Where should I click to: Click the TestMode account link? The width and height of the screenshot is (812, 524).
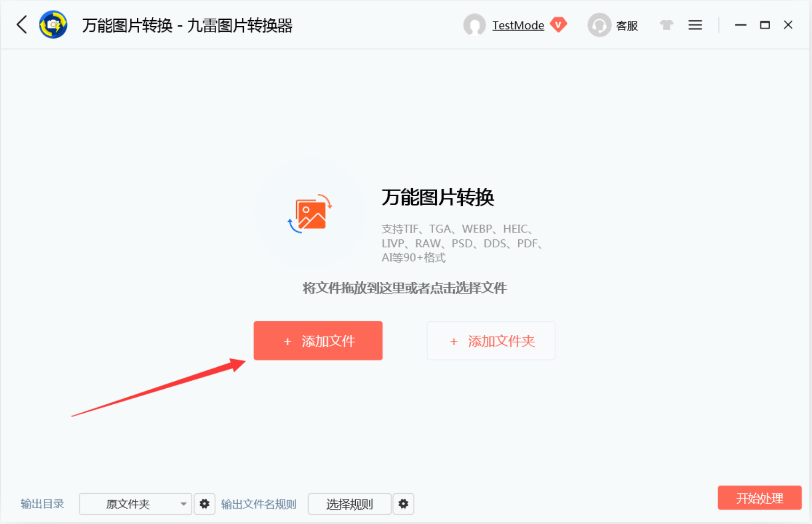(518, 25)
